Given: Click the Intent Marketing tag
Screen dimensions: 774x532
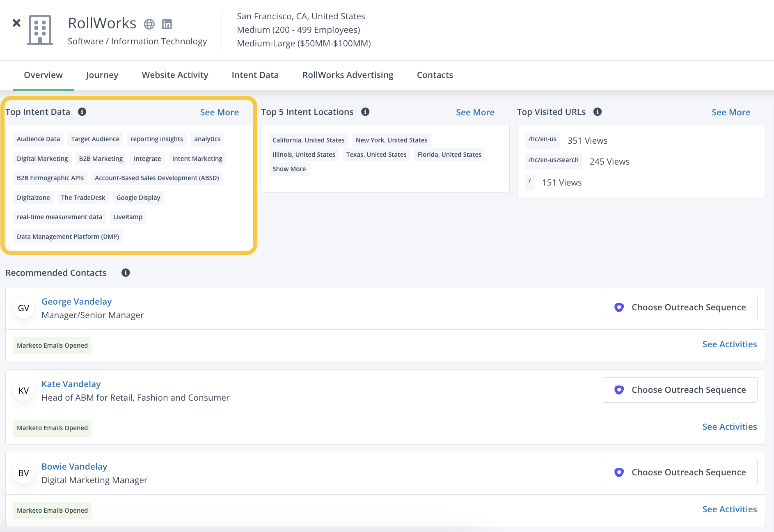Looking at the screenshot, I should tap(197, 159).
